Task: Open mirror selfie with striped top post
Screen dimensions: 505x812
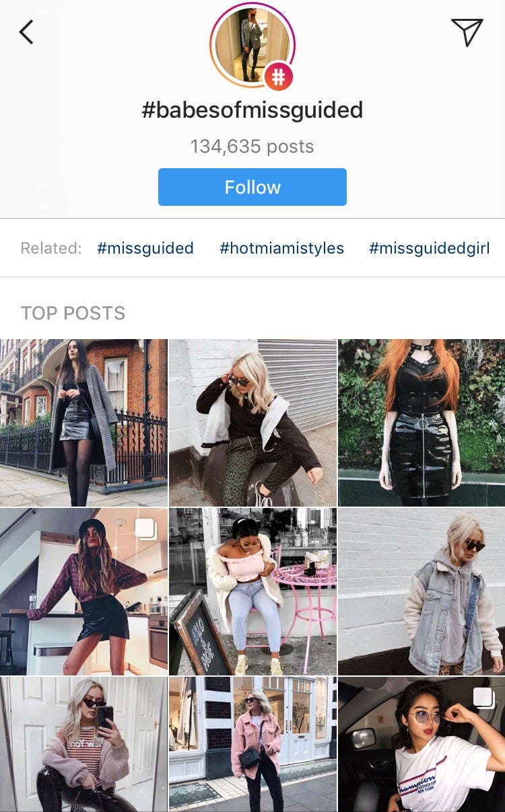Action: pyautogui.click(x=83, y=744)
